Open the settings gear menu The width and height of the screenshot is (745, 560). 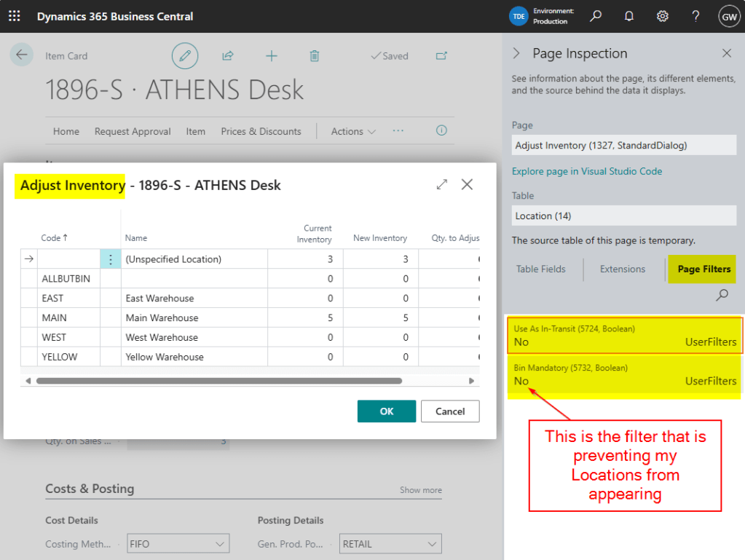pos(662,16)
